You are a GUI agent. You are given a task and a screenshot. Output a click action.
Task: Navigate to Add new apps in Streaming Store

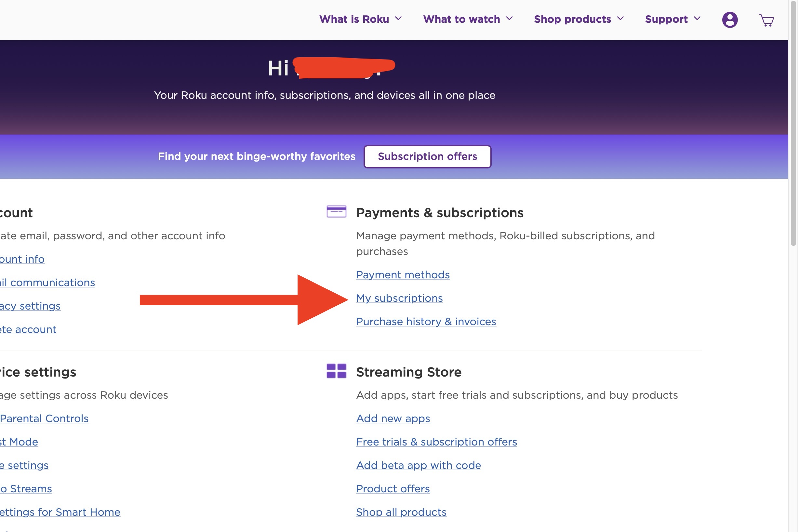tap(392, 418)
